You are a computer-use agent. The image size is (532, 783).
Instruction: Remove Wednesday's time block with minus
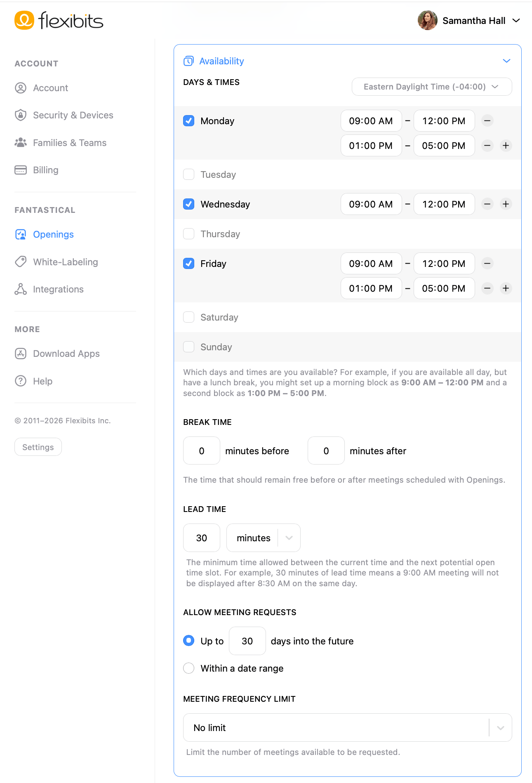click(x=487, y=204)
